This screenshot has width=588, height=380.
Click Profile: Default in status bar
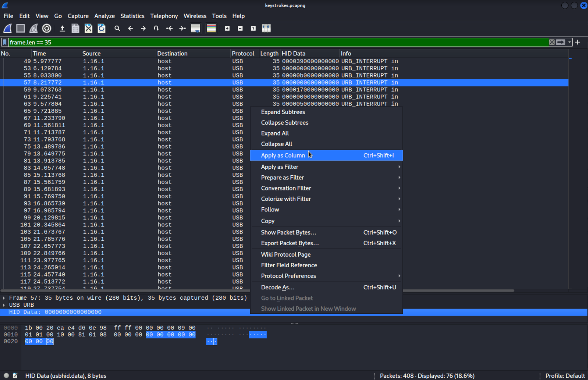tap(565, 376)
